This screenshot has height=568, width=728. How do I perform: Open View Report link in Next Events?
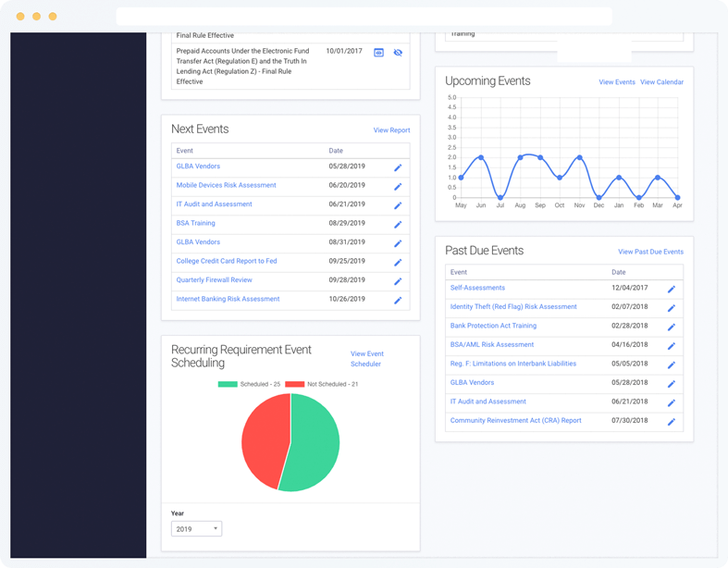(392, 130)
